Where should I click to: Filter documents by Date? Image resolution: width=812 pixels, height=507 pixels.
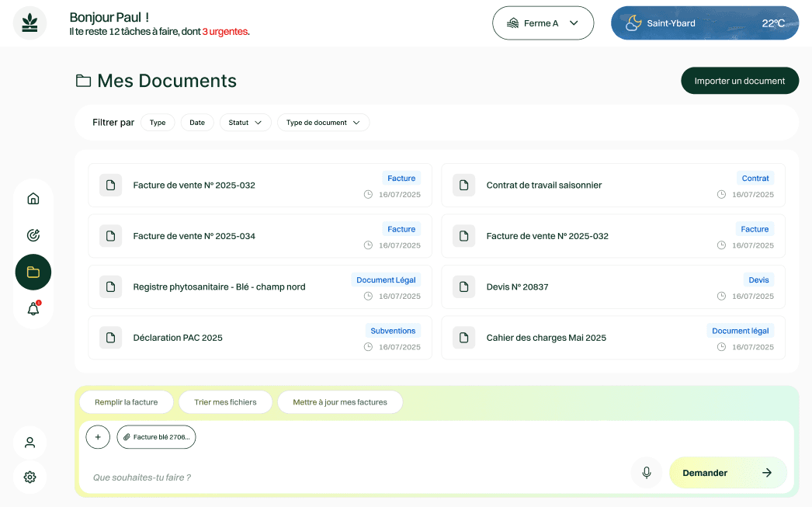click(196, 123)
